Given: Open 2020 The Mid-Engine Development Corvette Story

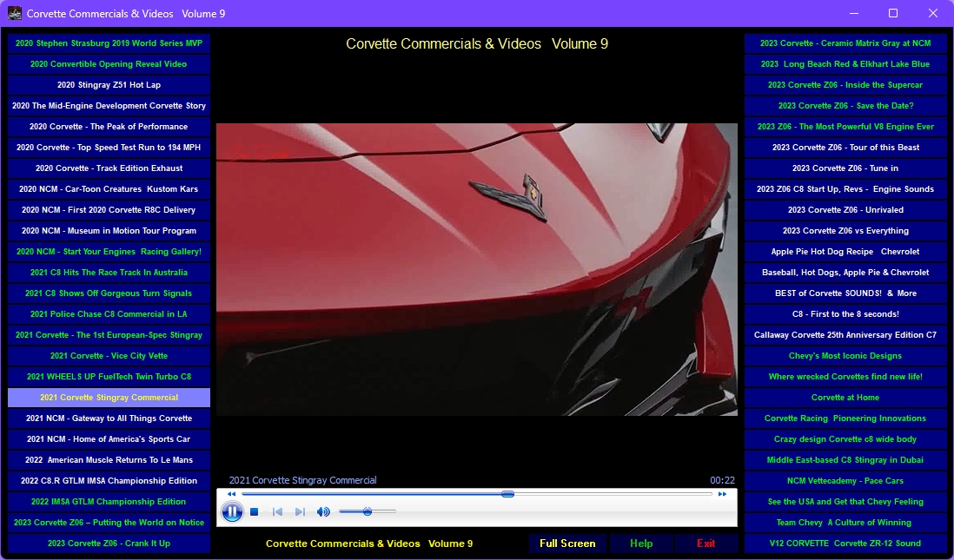Looking at the screenshot, I should (109, 106).
